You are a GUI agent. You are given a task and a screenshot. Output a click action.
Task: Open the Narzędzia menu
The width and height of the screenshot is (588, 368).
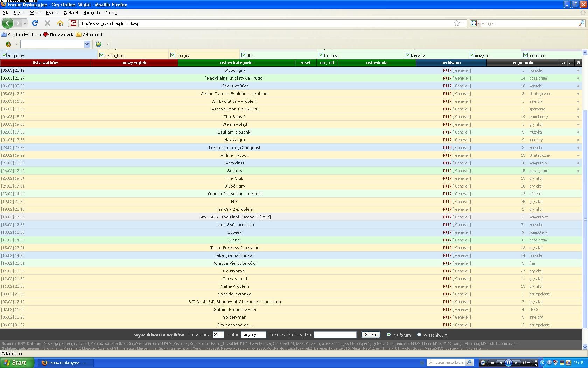click(x=91, y=13)
